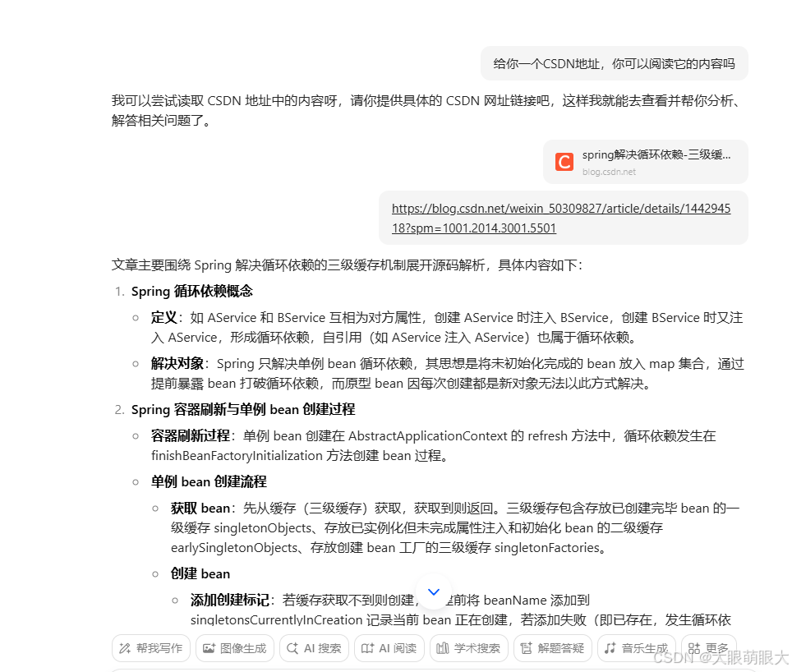Click the assistant reply 我可以尝试读取 CSDN 地址
This screenshot has width=792, height=672.
tap(428, 111)
